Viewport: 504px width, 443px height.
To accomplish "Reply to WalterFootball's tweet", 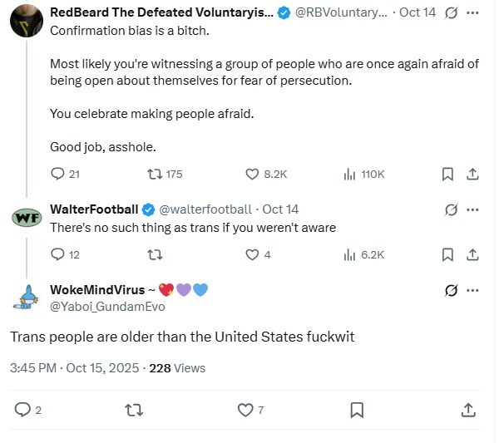I will point(58,254).
